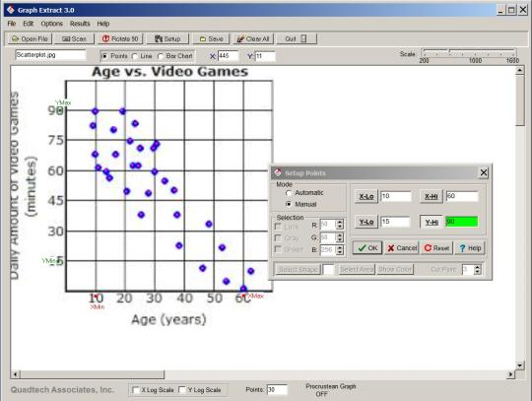Select the Bar Chart radio button
532x401 pixels.
tap(161, 56)
